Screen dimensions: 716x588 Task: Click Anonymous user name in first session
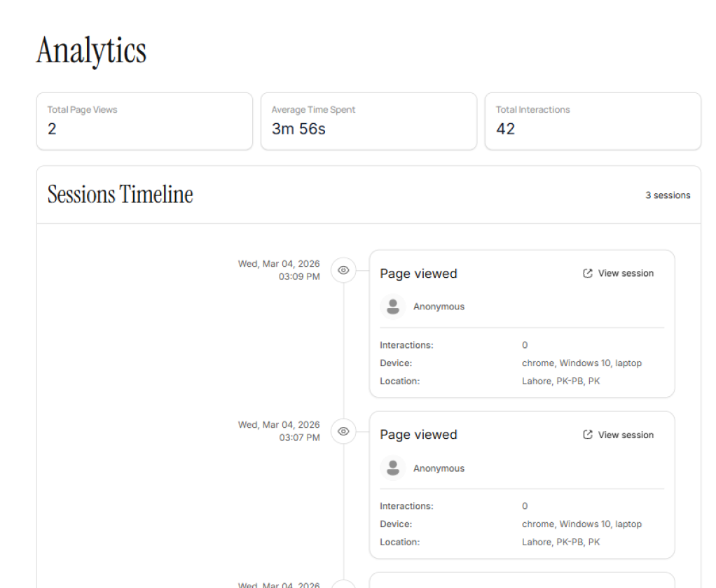(x=439, y=307)
